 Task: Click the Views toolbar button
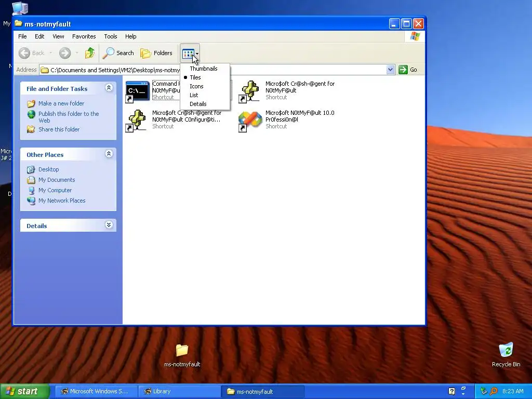[x=188, y=54]
